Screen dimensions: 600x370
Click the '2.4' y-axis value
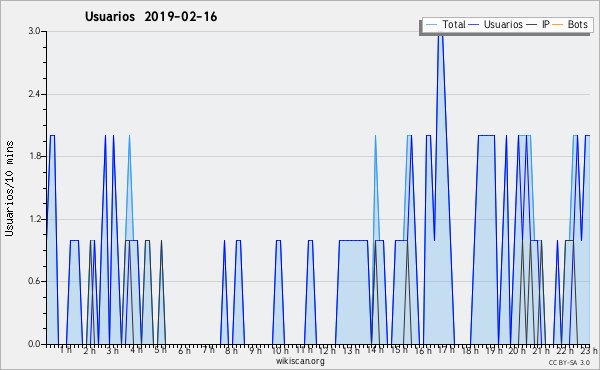(x=34, y=94)
